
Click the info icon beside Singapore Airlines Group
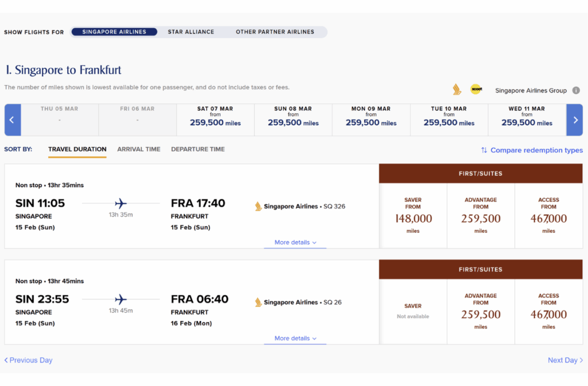coord(576,90)
